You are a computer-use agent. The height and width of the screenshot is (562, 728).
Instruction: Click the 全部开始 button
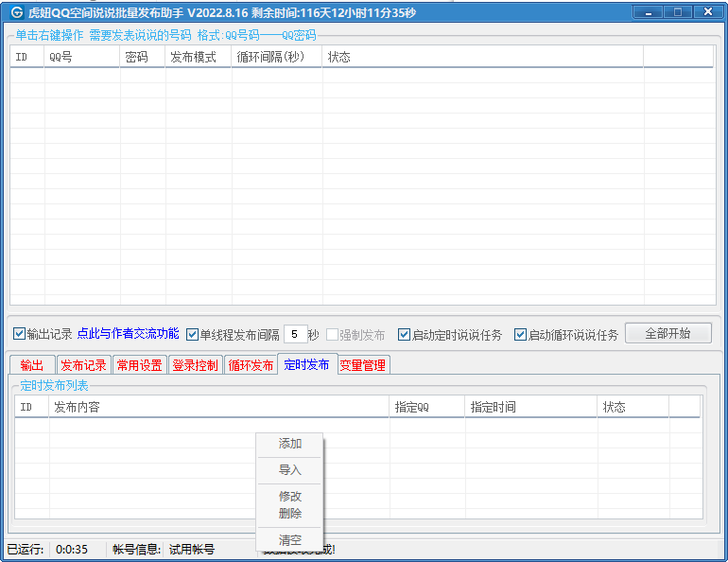click(x=668, y=333)
